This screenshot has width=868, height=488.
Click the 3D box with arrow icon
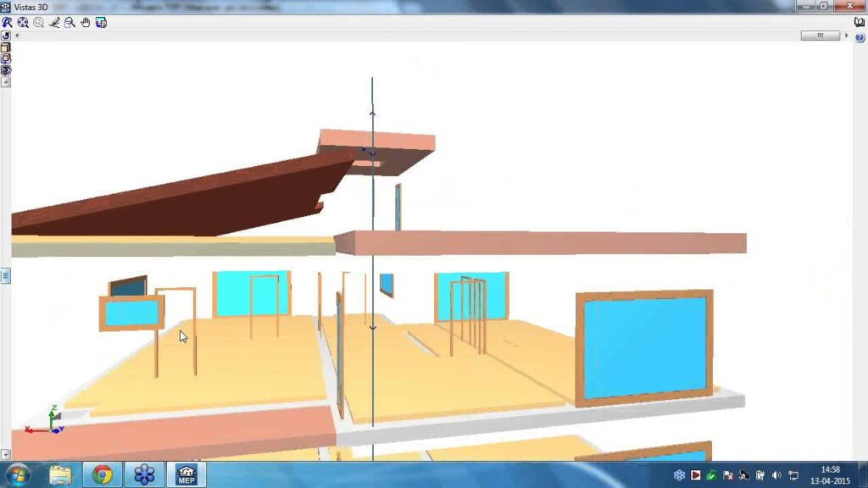(x=6, y=59)
